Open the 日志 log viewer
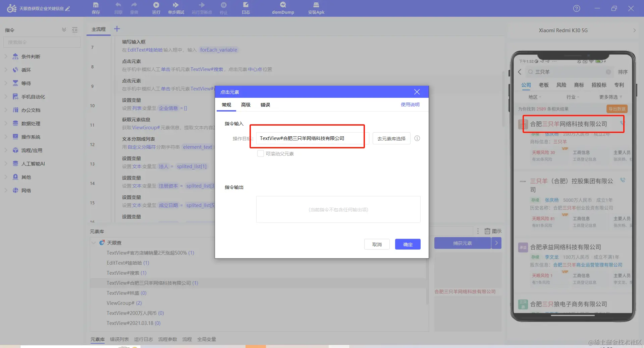644x348 pixels. click(x=246, y=5)
